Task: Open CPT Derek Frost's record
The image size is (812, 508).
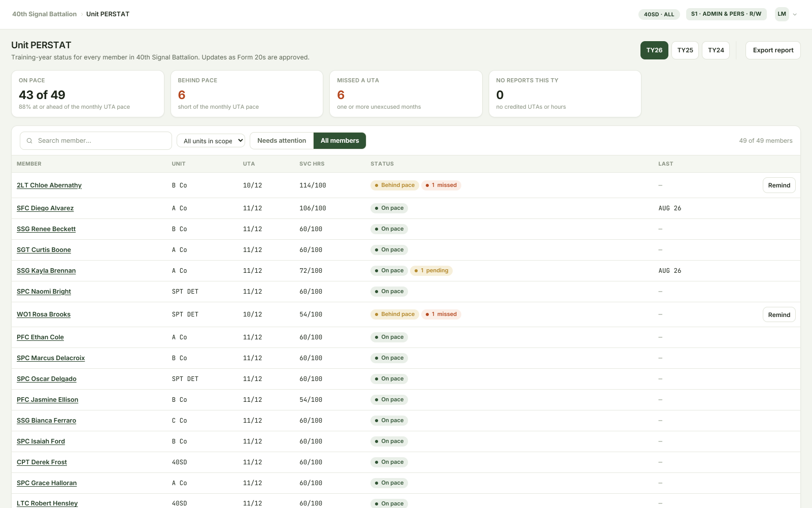Action: coord(42,462)
